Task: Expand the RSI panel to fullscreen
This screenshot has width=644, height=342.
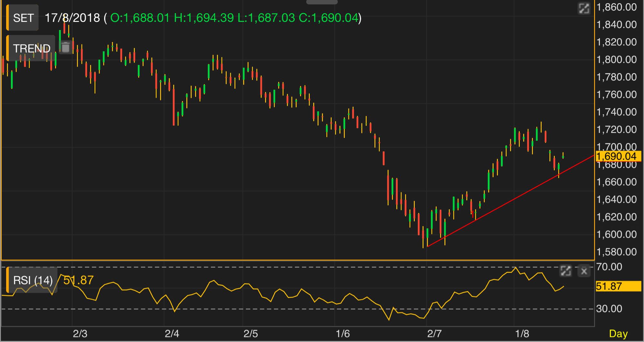Action: [x=566, y=271]
